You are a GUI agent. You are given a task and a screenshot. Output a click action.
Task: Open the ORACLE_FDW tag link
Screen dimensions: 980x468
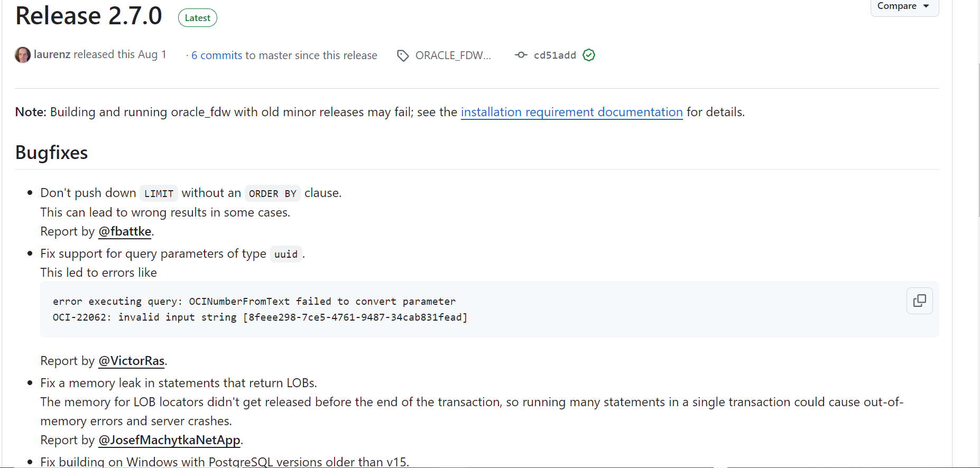(452, 55)
